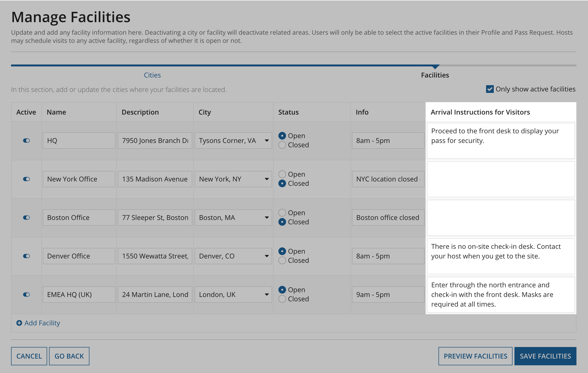The height and width of the screenshot is (373, 588).
Task: Toggle the Denver Office active switch
Action: point(26,256)
